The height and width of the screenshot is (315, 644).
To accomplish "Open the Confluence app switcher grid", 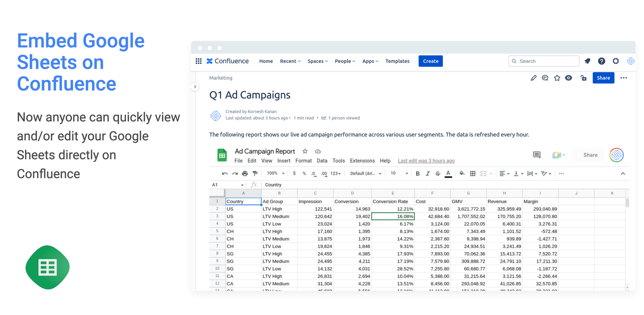I will point(198,61).
